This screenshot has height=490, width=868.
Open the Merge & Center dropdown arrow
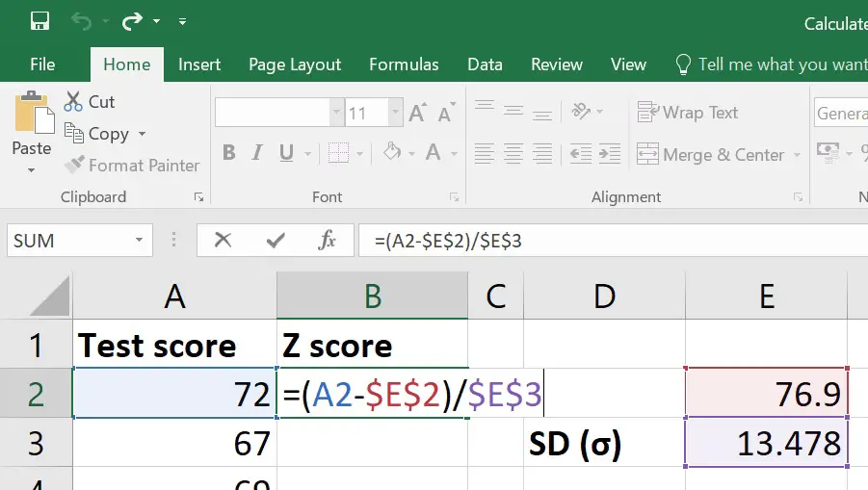797,155
